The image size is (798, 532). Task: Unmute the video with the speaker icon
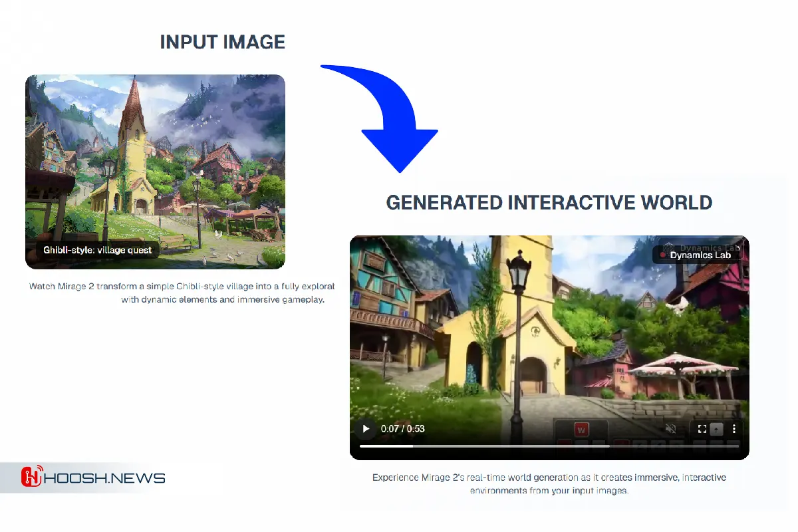click(x=671, y=429)
